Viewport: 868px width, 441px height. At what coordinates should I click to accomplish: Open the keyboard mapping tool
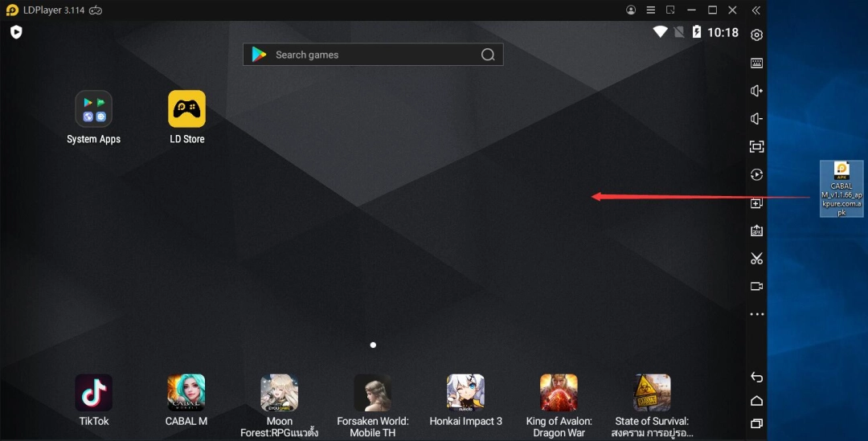pyautogui.click(x=756, y=63)
